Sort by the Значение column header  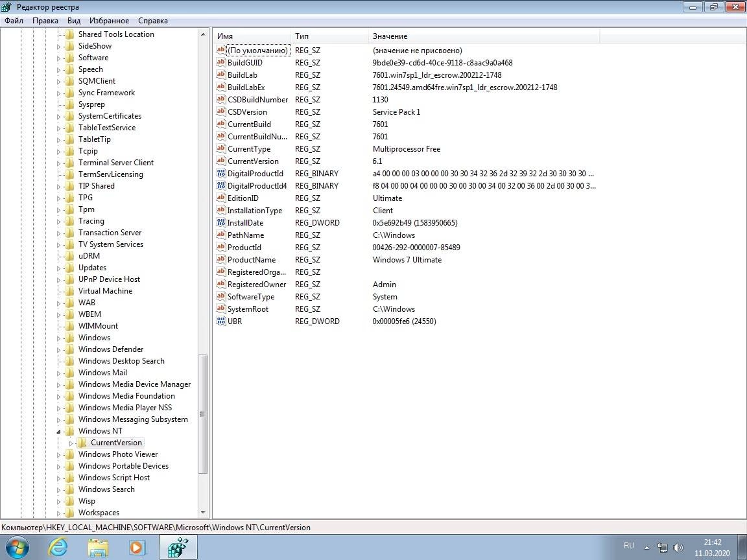point(484,36)
